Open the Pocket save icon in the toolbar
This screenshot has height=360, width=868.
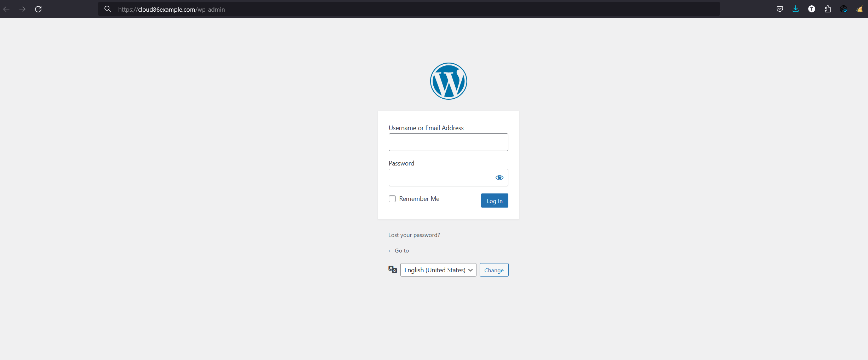[780, 9]
